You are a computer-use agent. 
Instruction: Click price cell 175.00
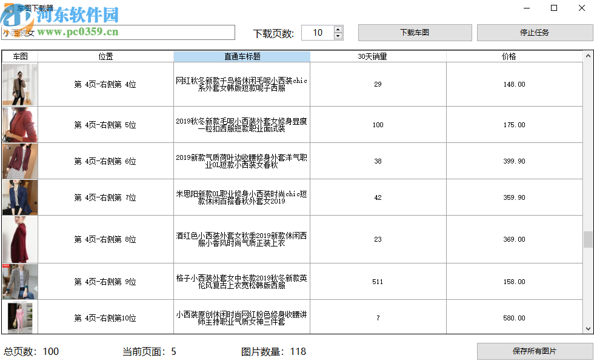[515, 125]
